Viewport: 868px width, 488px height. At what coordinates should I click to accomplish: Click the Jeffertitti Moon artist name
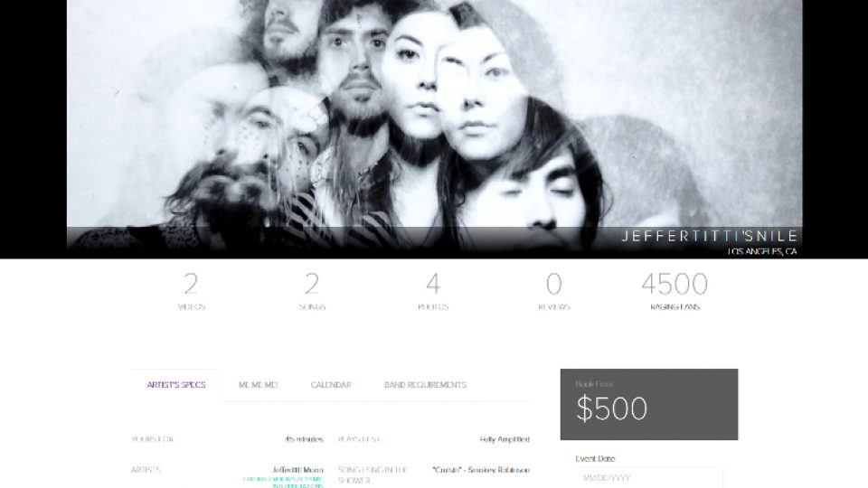tap(297, 470)
